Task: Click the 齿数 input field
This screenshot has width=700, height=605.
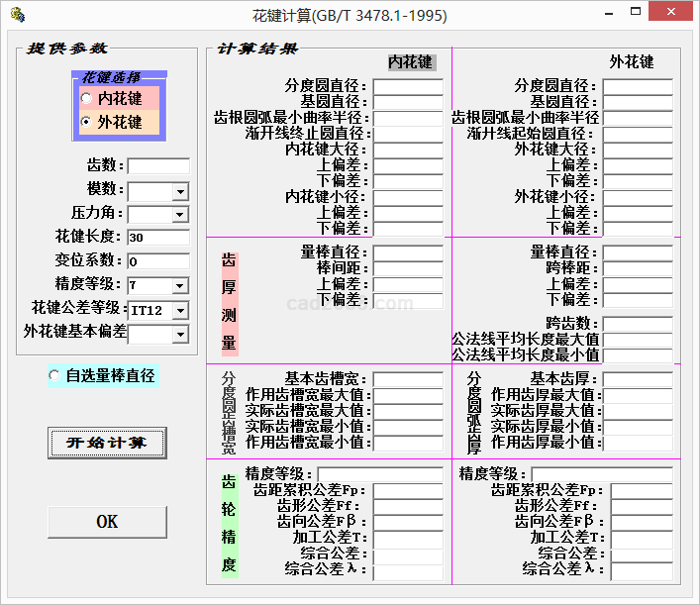Action: click(157, 166)
